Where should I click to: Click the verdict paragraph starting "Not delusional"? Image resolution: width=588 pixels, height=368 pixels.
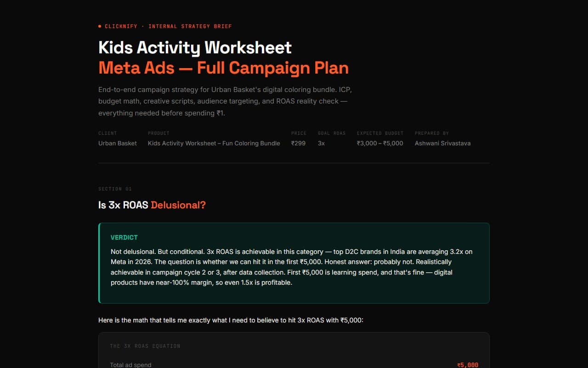pyautogui.click(x=292, y=267)
